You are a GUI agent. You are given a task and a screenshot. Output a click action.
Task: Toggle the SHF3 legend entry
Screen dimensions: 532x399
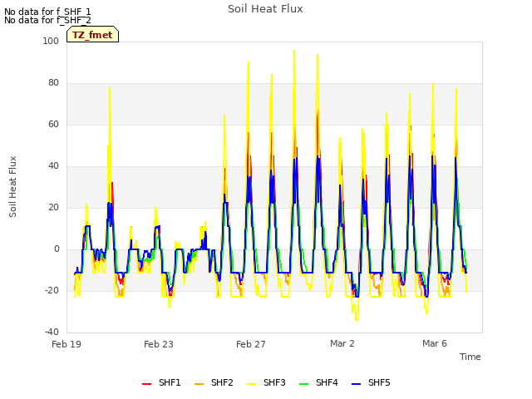pyautogui.click(x=266, y=382)
